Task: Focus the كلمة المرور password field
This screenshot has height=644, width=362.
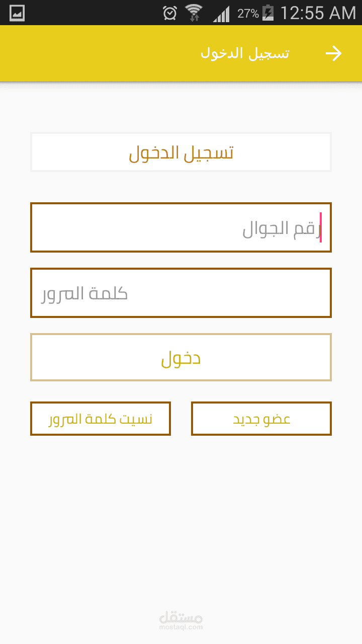Action: pos(181,293)
